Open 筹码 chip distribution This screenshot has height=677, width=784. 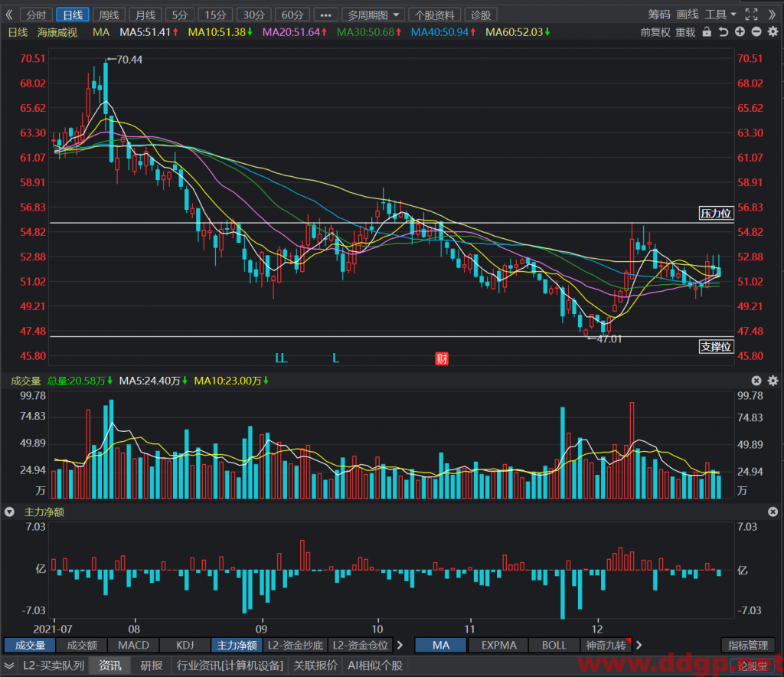click(659, 15)
